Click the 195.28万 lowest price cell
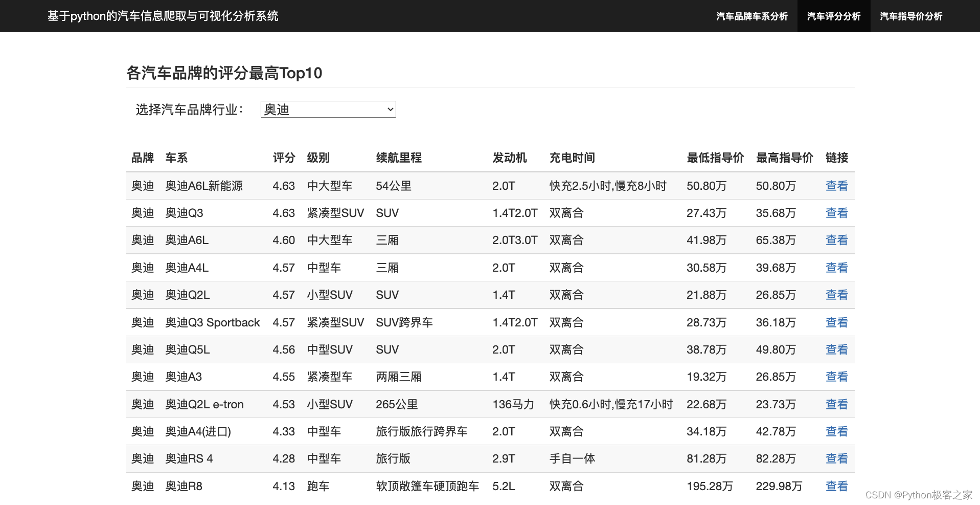This screenshot has width=980, height=505. click(710, 486)
